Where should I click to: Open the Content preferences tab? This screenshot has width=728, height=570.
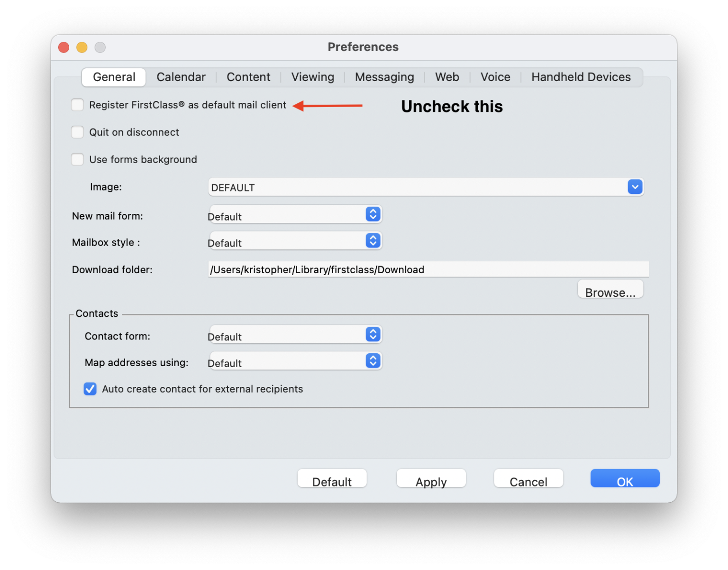[248, 77]
